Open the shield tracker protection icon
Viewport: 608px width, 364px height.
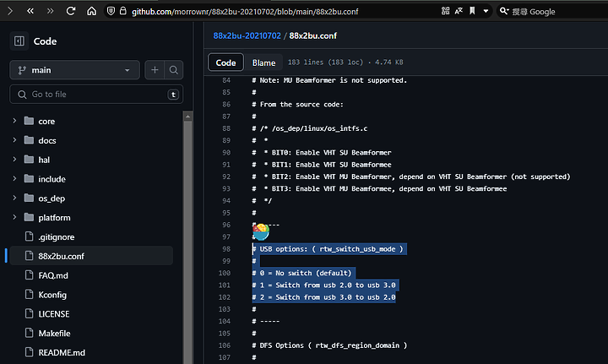(x=111, y=11)
